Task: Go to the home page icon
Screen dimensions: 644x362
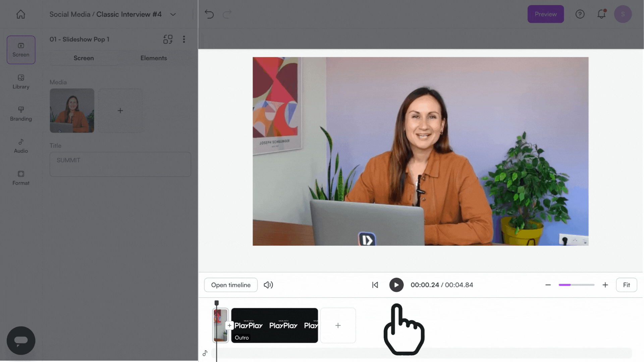Action: [21, 14]
